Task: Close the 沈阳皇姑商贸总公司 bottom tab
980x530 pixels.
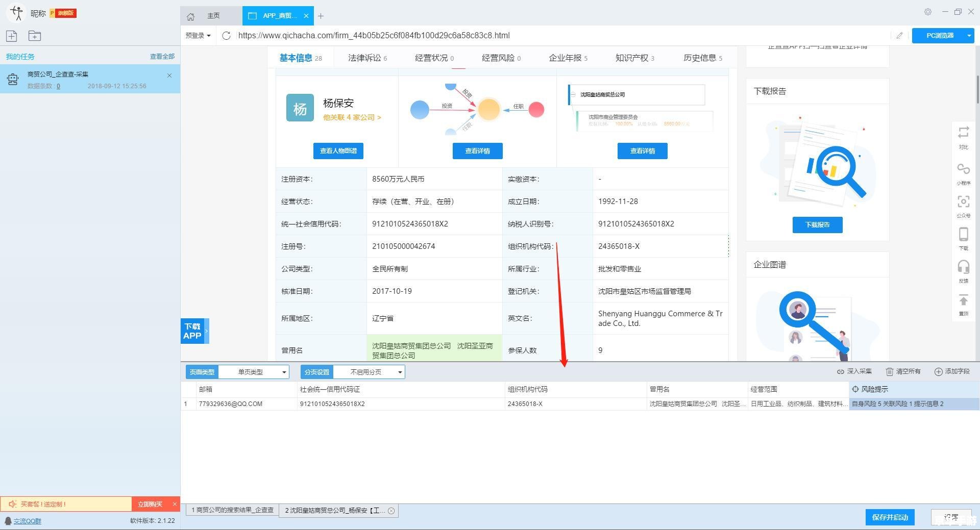Action: pyautogui.click(x=391, y=511)
